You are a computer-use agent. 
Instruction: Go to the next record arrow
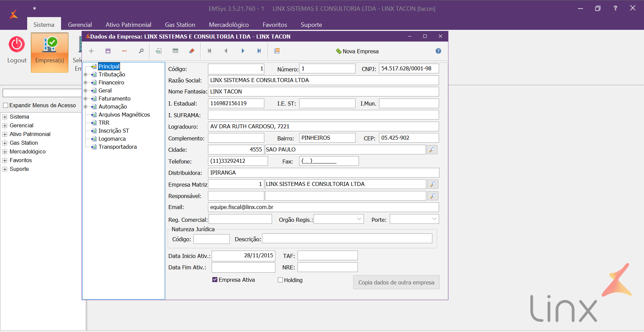[243, 51]
